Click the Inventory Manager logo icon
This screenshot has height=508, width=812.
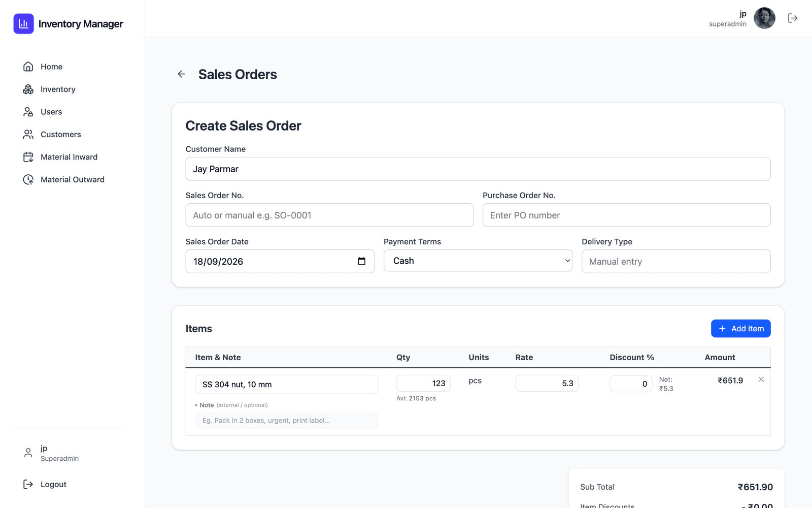pos(23,24)
